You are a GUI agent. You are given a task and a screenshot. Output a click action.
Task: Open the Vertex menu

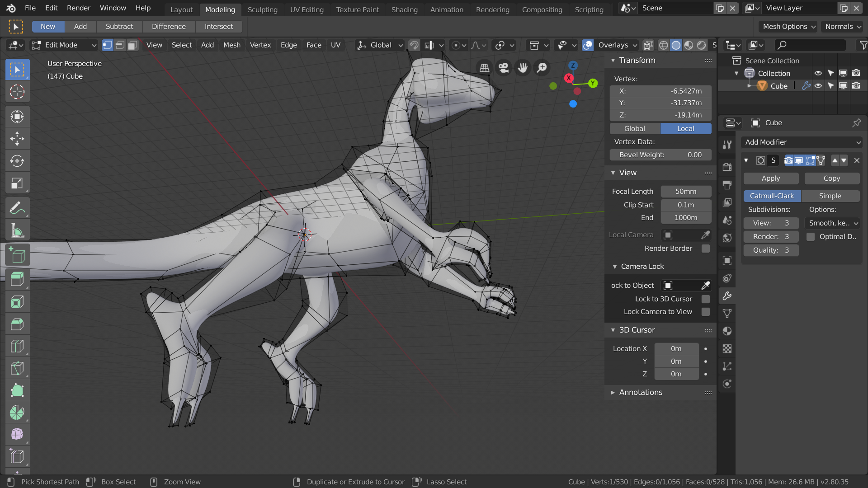(x=260, y=45)
